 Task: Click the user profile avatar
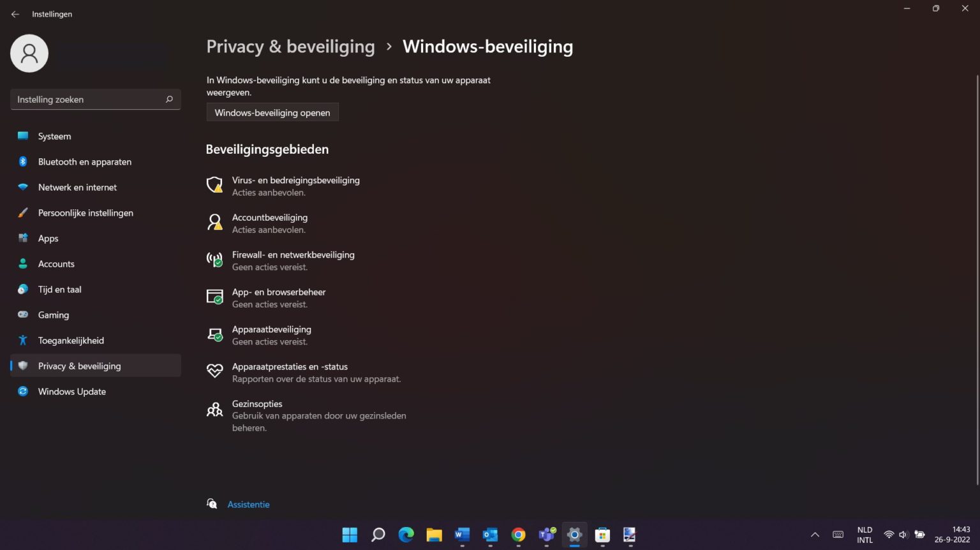click(x=29, y=53)
